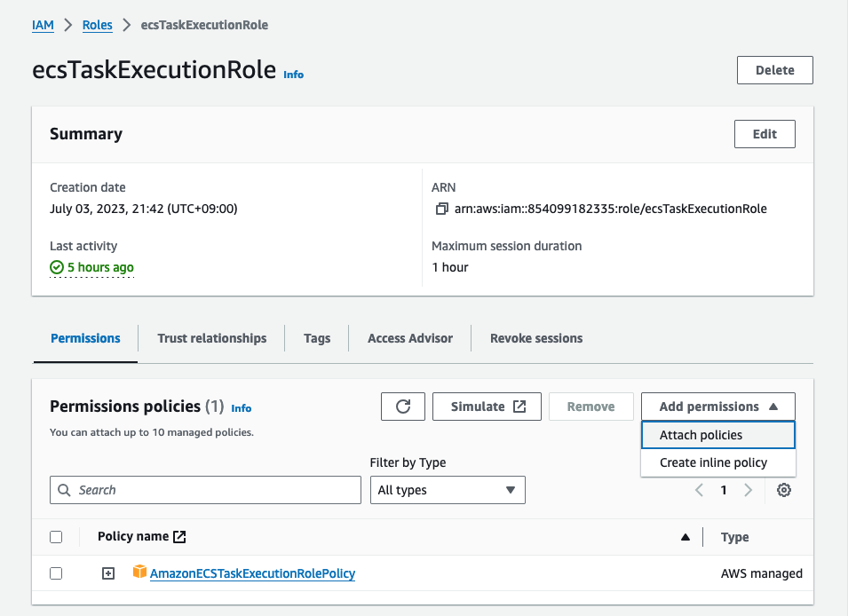This screenshot has width=848, height=616.
Task: Click page number 1 in pagination
Action: [724, 490]
